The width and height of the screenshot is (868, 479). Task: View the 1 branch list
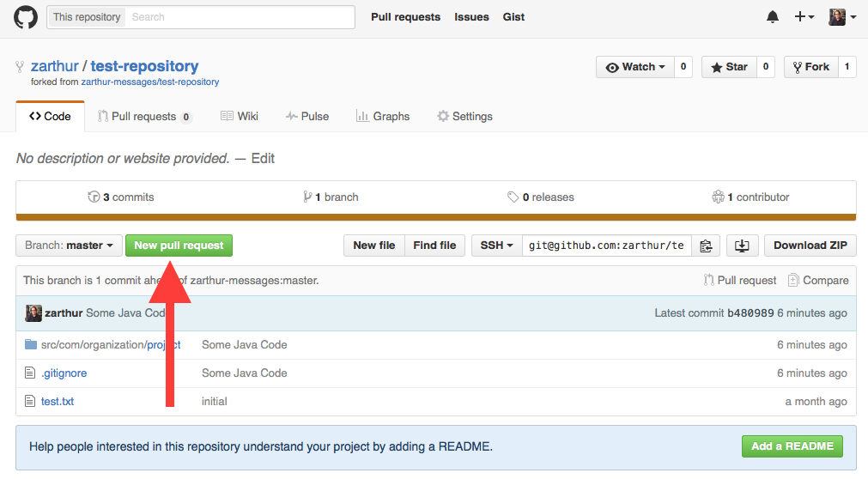331,197
